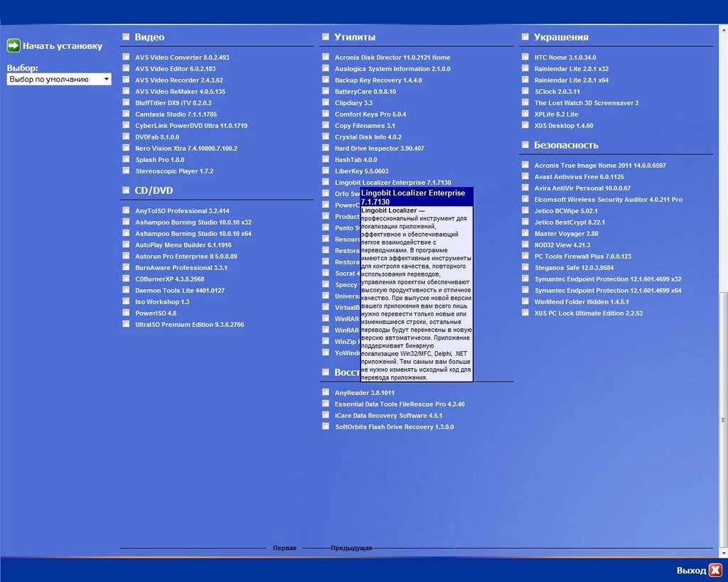Go to the Первая page link
This screenshot has height=582, width=728.
pyautogui.click(x=284, y=548)
